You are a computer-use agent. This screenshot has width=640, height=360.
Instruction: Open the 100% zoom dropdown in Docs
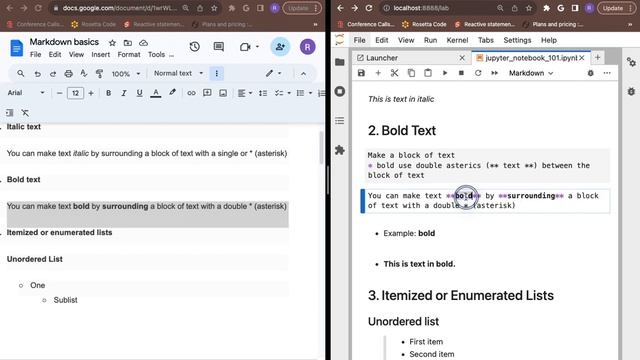point(126,74)
